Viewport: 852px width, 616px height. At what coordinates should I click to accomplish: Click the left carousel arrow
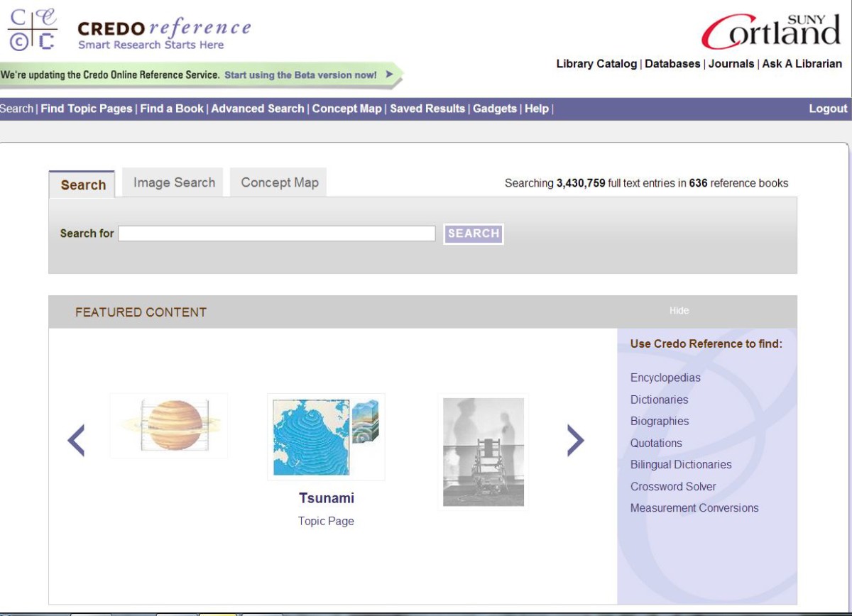[x=76, y=439]
